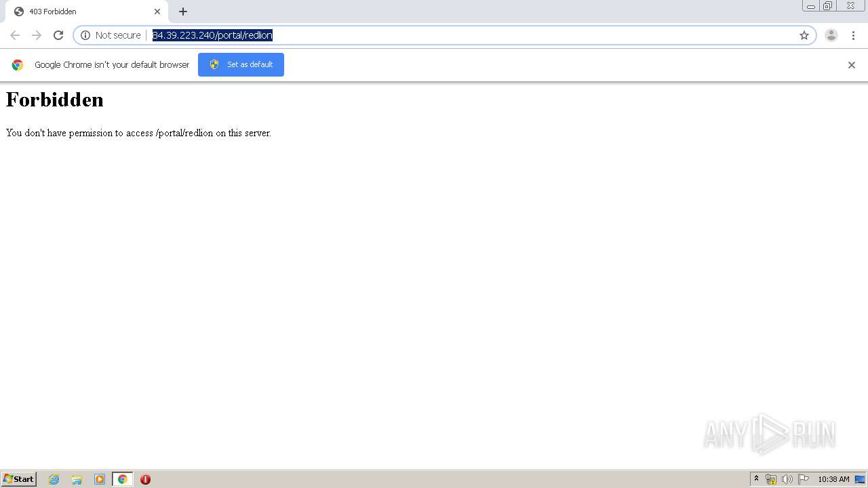Click the Set as default button
The image size is (868, 488).
pyautogui.click(x=241, y=64)
